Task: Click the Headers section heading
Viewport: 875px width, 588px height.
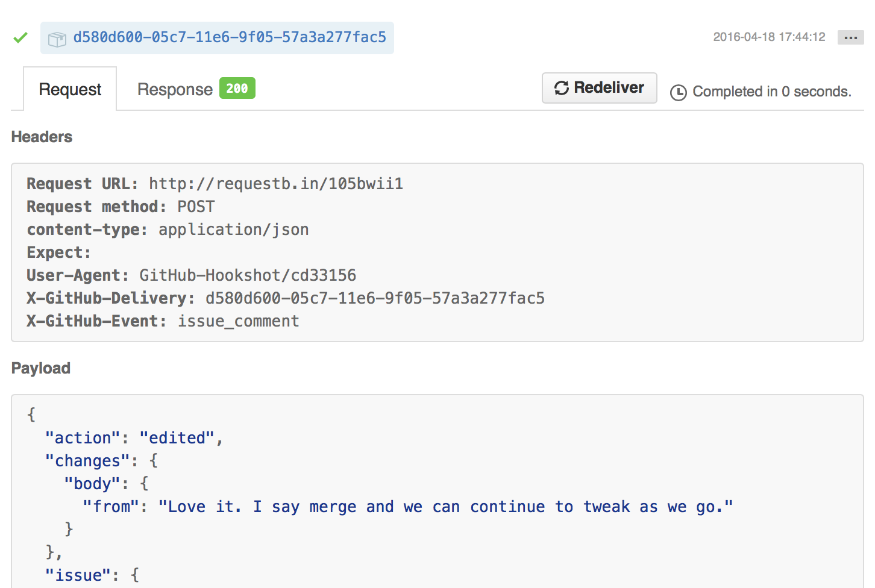Action: click(x=41, y=137)
